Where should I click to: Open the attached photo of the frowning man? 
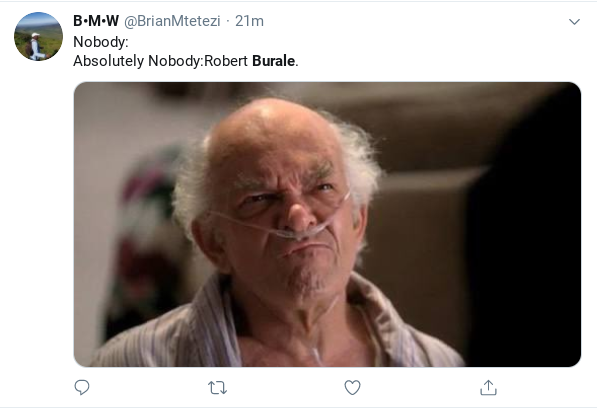point(327,225)
